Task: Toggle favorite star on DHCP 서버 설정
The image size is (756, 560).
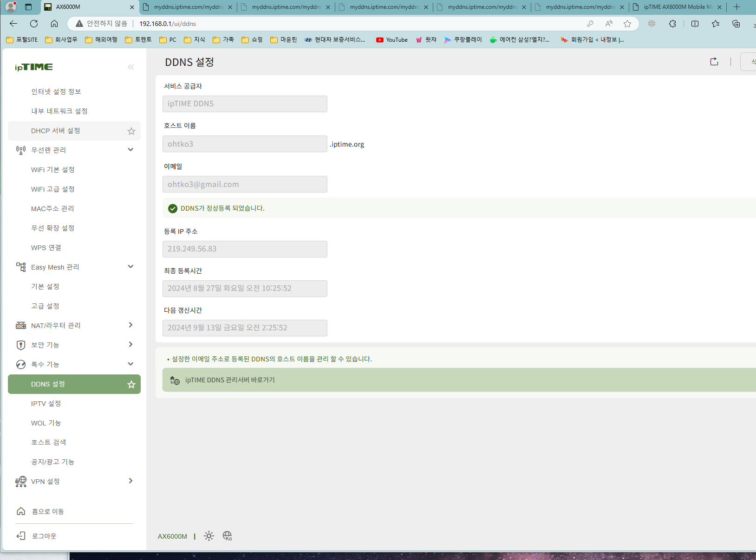Action: click(x=131, y=131)
